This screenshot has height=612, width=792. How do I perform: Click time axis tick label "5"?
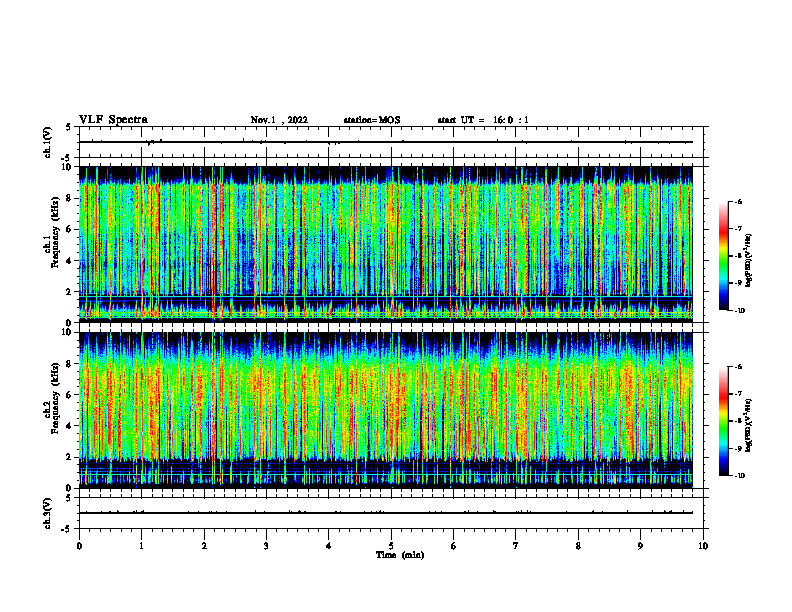tap(391, 546)
